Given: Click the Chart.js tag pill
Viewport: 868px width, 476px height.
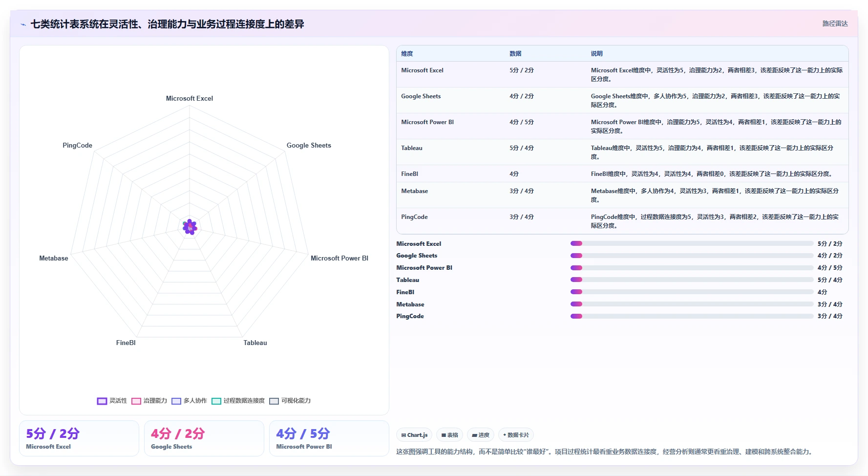Looking at the screenshot, I should (x=414, y=435).
